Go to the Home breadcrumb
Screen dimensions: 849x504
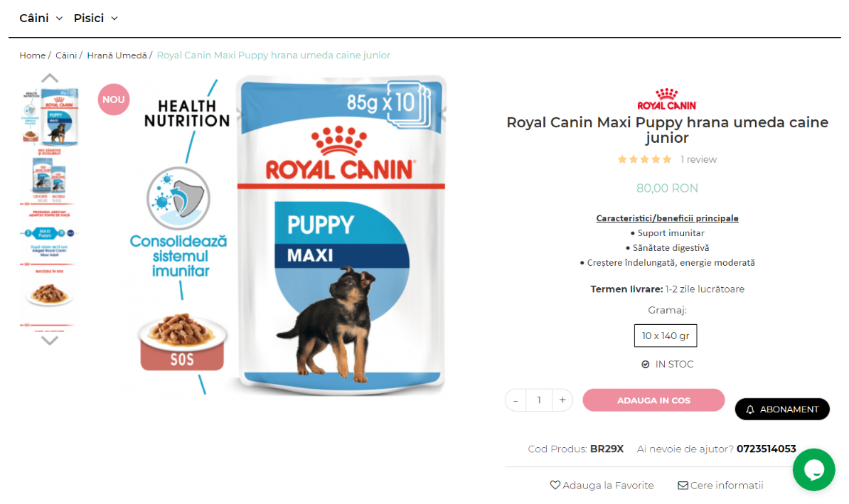coord(33,55)
